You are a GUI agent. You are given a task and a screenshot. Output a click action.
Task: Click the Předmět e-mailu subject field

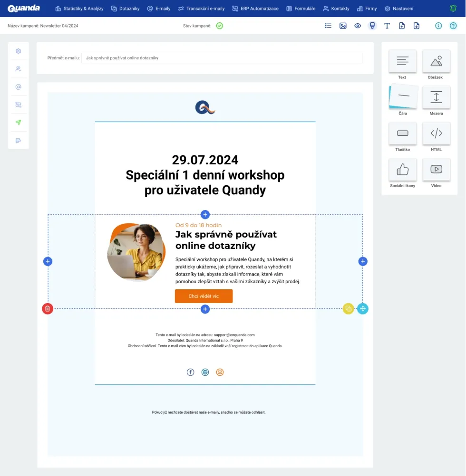click(x=222, y=58)
